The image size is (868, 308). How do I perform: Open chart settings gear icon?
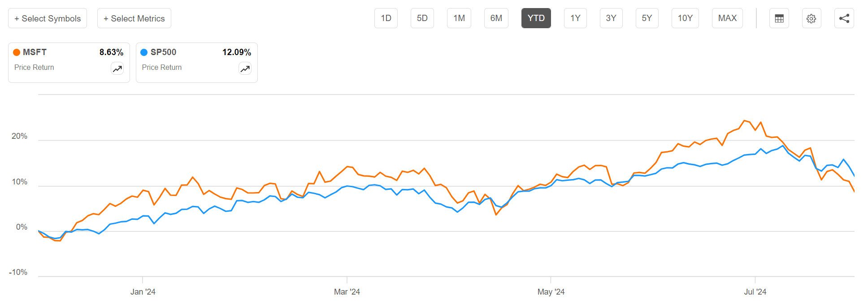click(811, 18)
